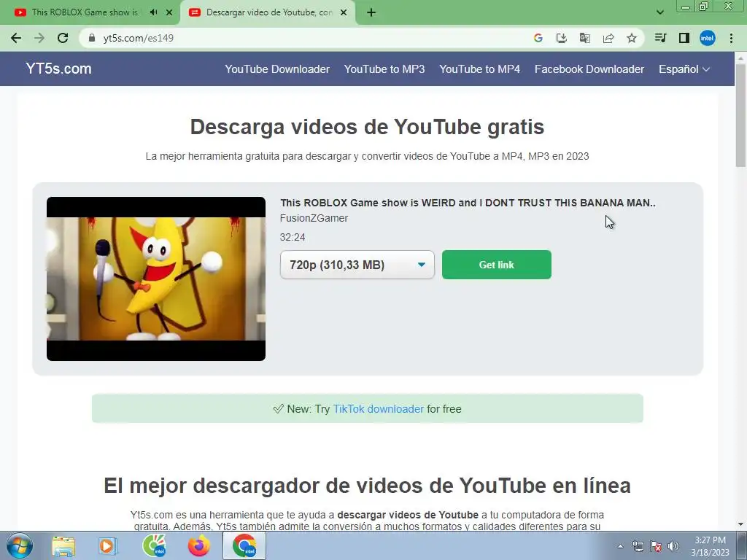Toggle the browser side panel icon
The height and width of the screenshot is (560, 747).
684,38
